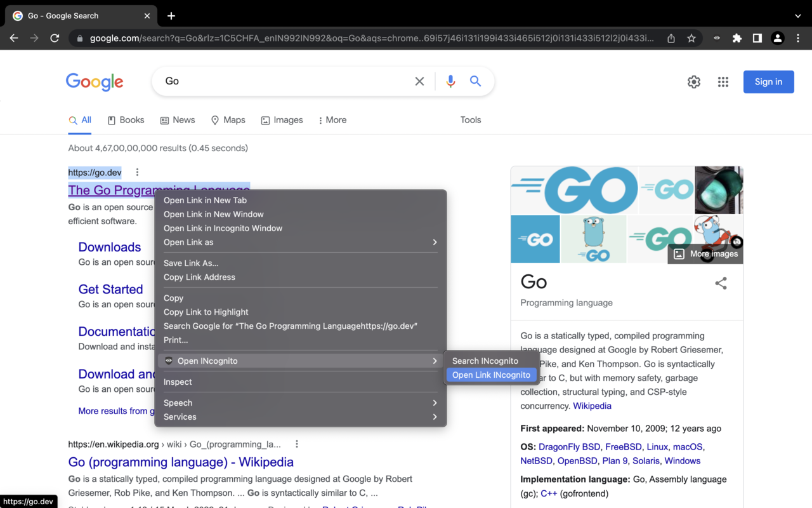Screen dimensions: 812x508
Task: Expand the tab search chevron in title bar
Action: click(798, 16)
